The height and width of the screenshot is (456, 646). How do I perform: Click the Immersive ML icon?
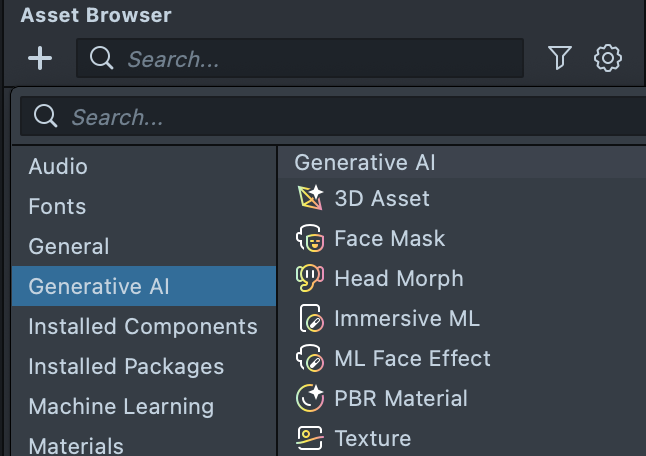[x=311, y=318]
